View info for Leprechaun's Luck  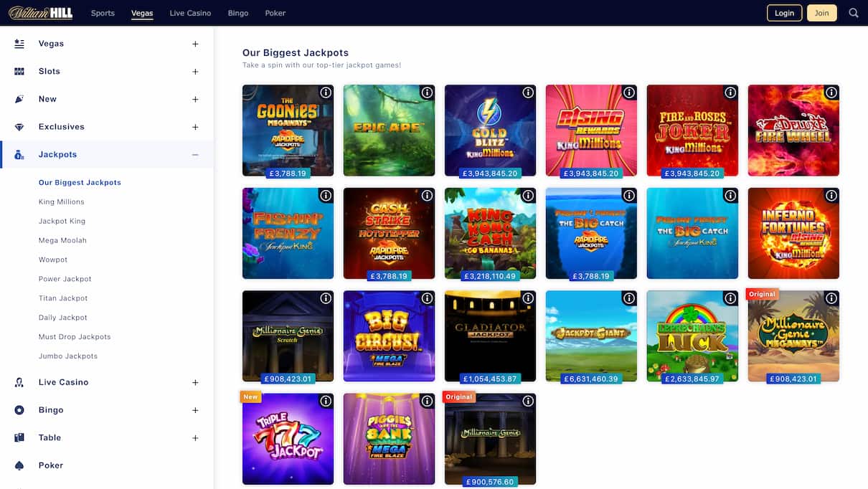click(730, 298)
